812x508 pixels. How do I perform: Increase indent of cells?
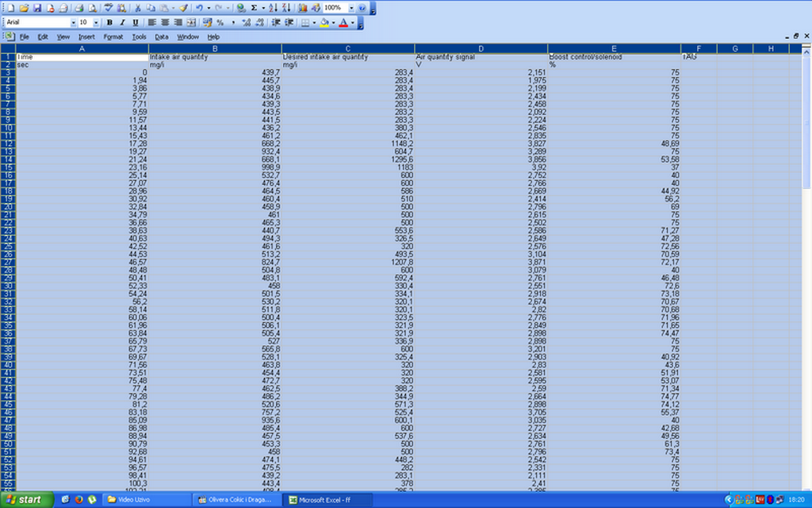tap(289, 22)
